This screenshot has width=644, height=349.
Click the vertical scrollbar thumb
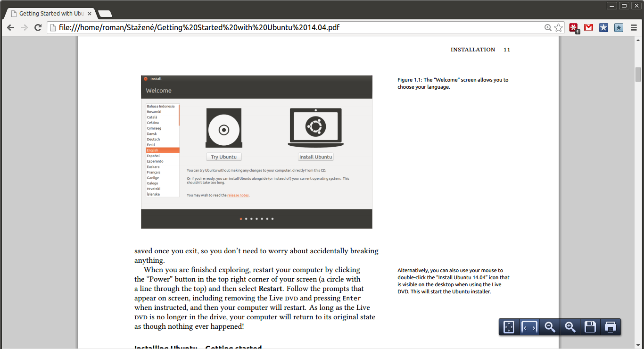638,75
